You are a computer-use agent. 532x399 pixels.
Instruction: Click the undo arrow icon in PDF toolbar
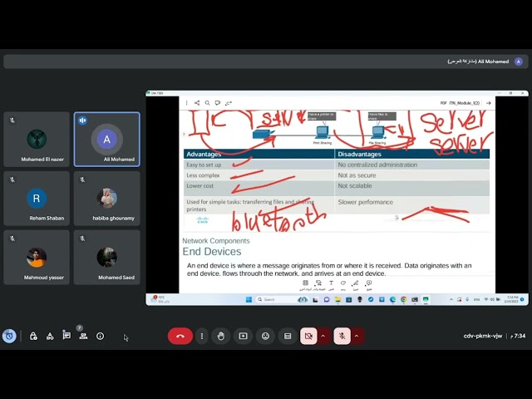click(229, 103)
